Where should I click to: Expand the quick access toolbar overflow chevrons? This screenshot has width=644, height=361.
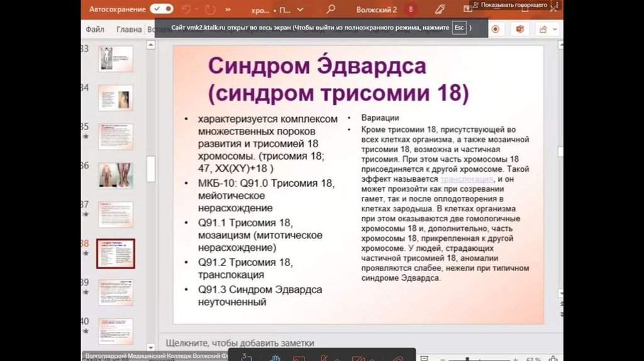point(227,10)
